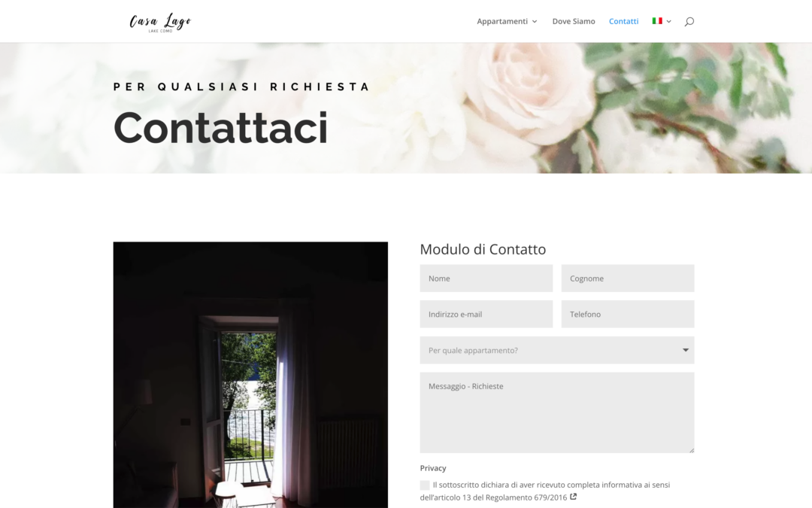Viewport: 812px width, 508px height.
Task: Click into the Indirizzo e-mail field
Action: pos(486,314)
